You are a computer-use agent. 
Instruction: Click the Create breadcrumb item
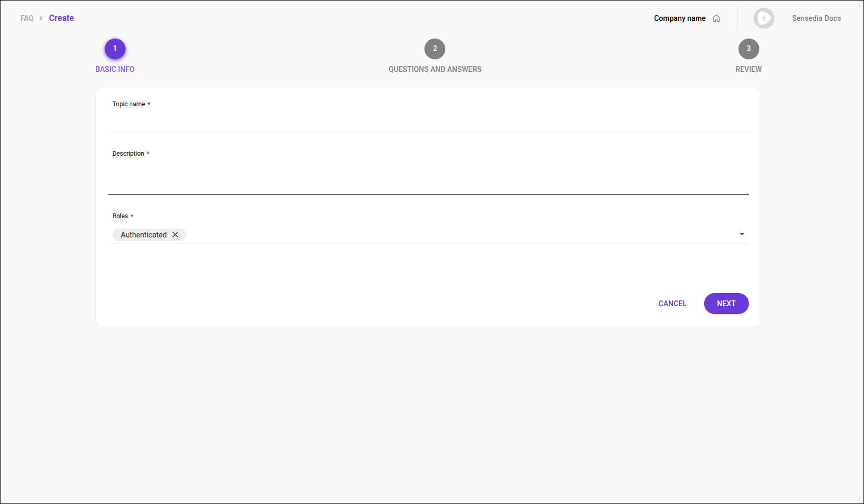[x=61, y=18]
